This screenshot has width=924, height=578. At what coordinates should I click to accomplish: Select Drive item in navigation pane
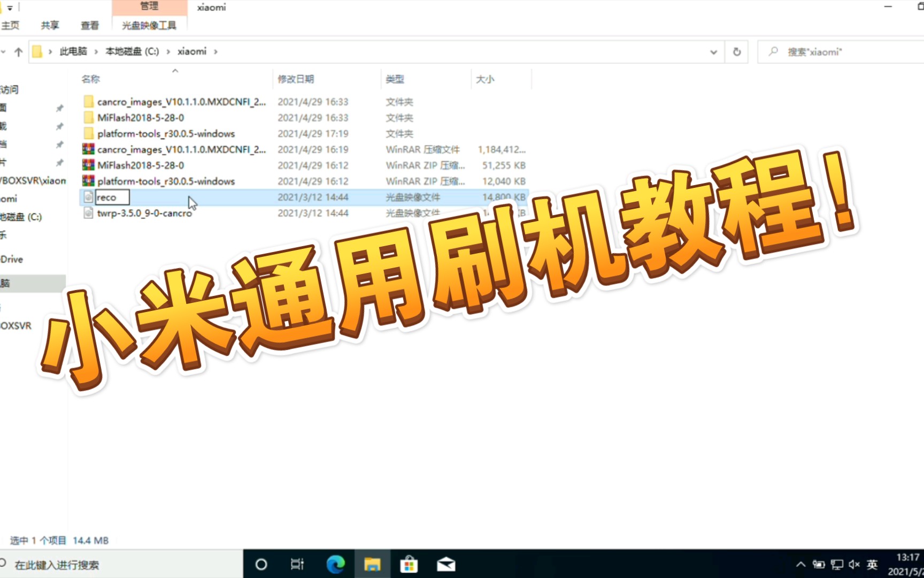(x=12, y=259)
